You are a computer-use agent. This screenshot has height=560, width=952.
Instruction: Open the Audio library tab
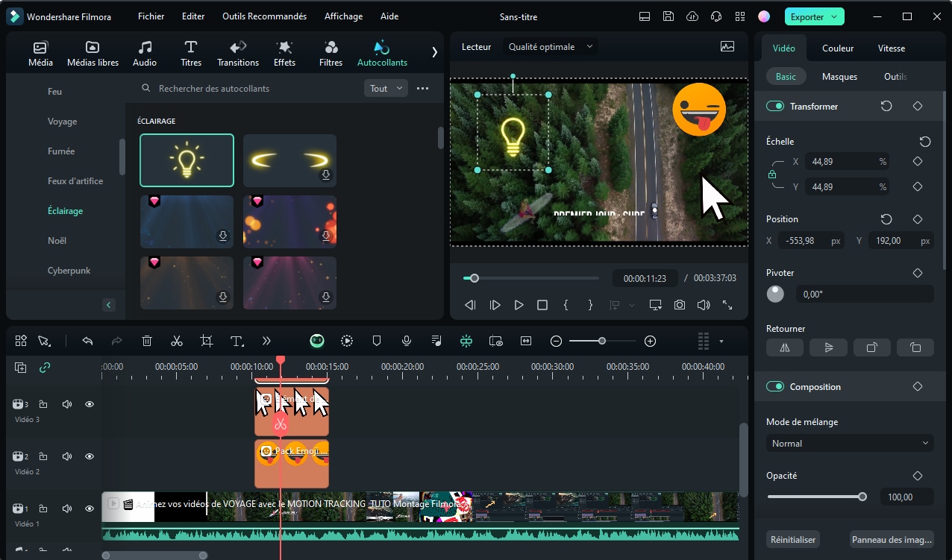145,54
